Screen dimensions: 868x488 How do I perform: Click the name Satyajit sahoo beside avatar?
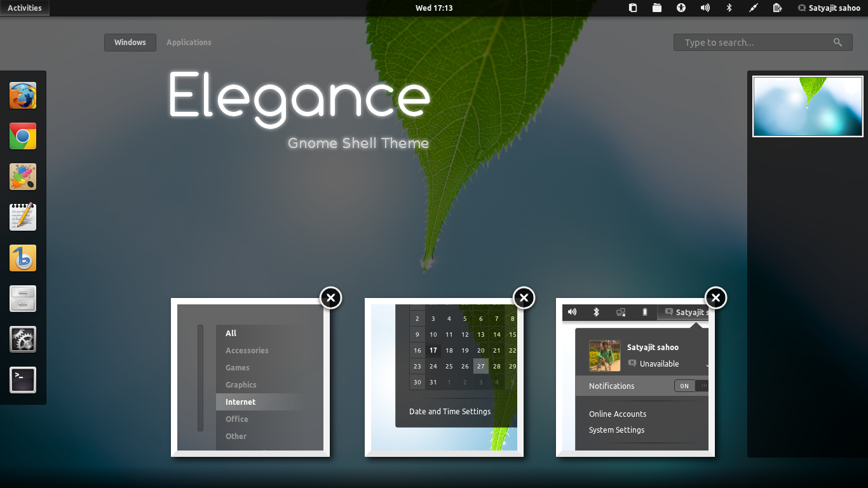[x=653, y=347]
